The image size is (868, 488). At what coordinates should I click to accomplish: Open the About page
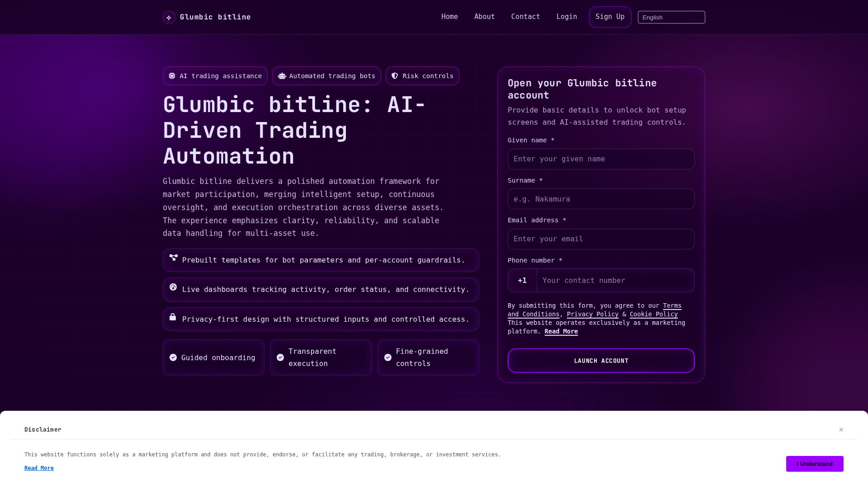click(485, 17)
